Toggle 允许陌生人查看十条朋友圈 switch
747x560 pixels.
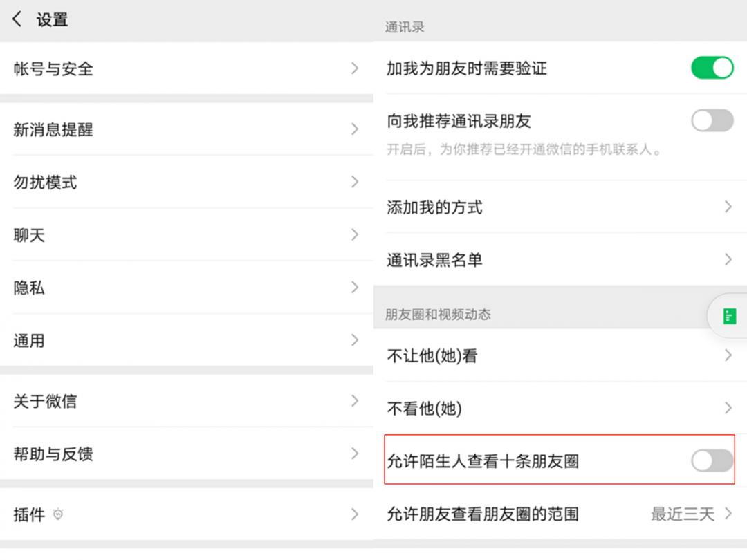[712, 460]
